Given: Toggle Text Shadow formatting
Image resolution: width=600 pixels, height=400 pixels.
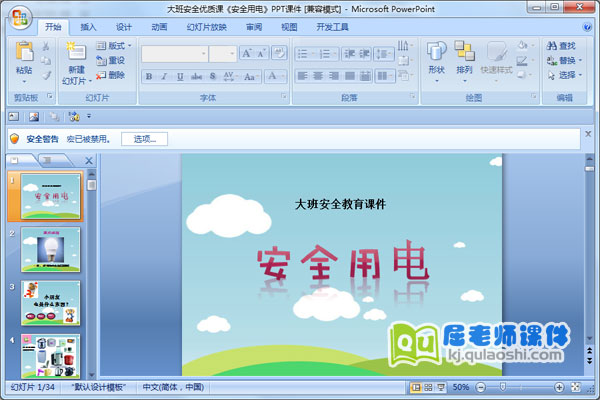Looking at the screenshot, I should [213, 77].
